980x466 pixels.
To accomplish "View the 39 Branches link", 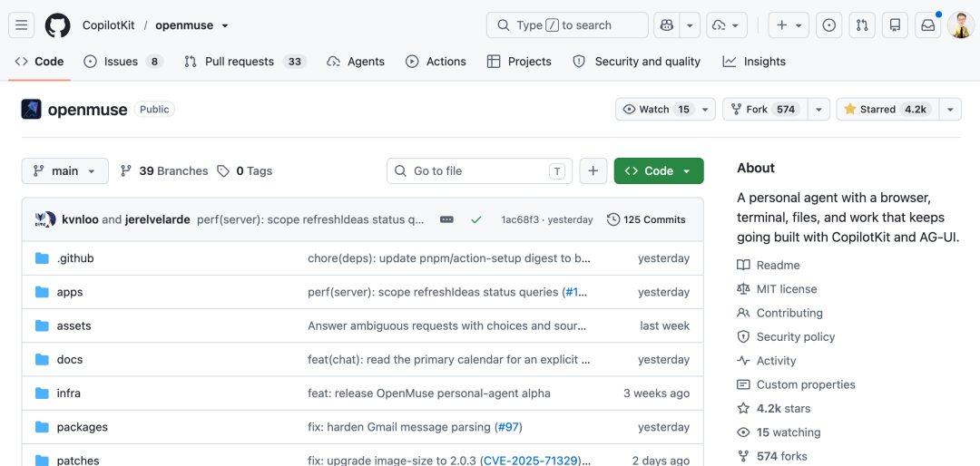I will click(164, 171).
